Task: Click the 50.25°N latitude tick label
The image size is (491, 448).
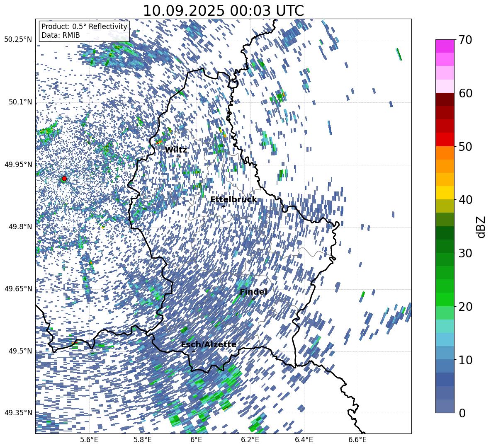Action: tap(18, 40)
